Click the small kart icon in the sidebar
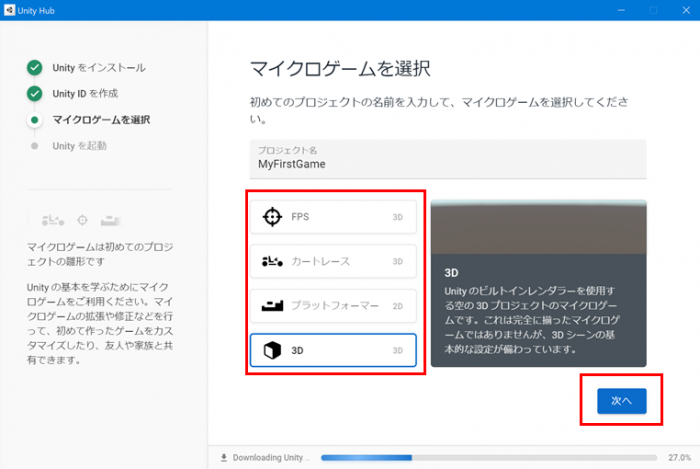The width and height of the screenshot is (700, 469). [52, 219]
